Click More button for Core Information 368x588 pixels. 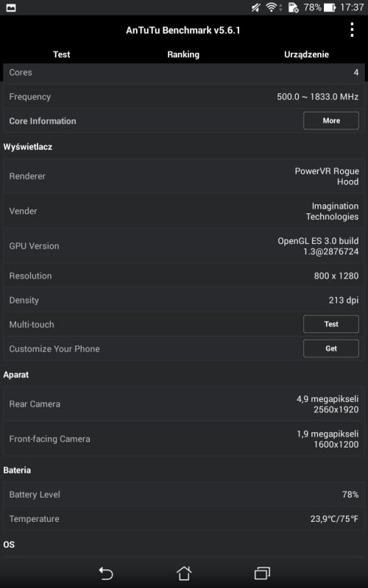330,121
